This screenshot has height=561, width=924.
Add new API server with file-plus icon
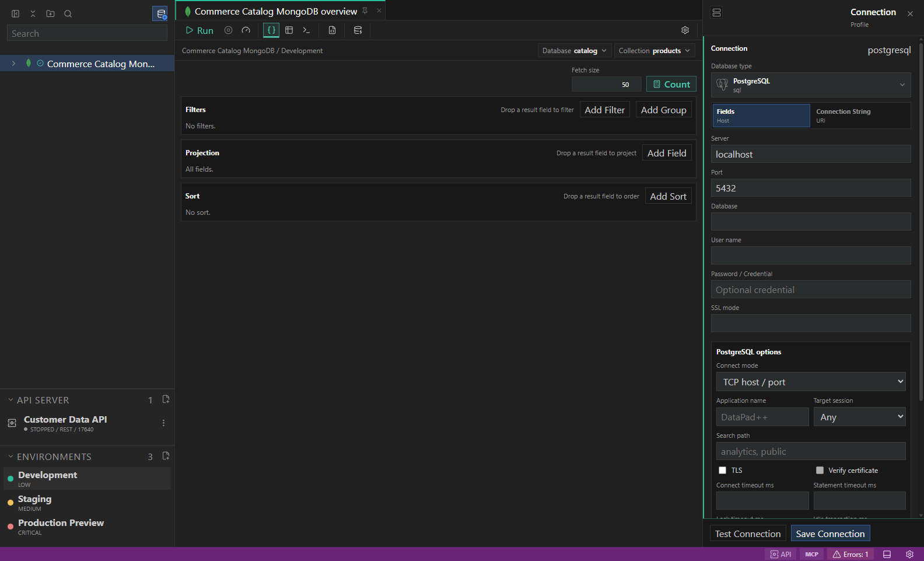[166, 399]
